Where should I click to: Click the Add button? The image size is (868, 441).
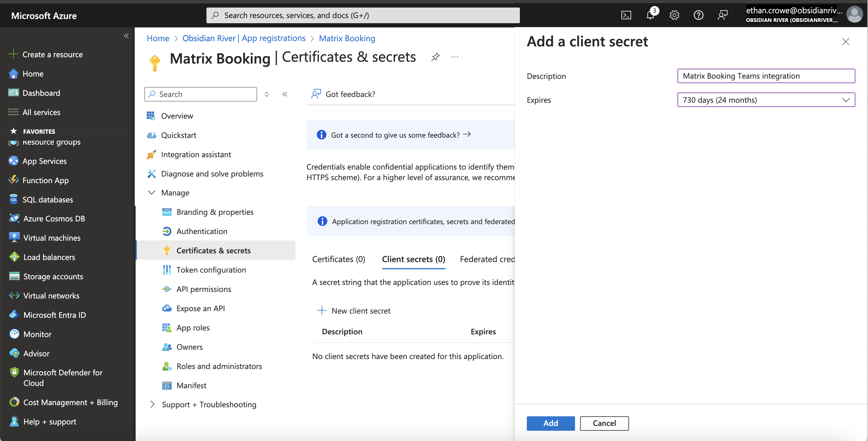click(550, 423)
